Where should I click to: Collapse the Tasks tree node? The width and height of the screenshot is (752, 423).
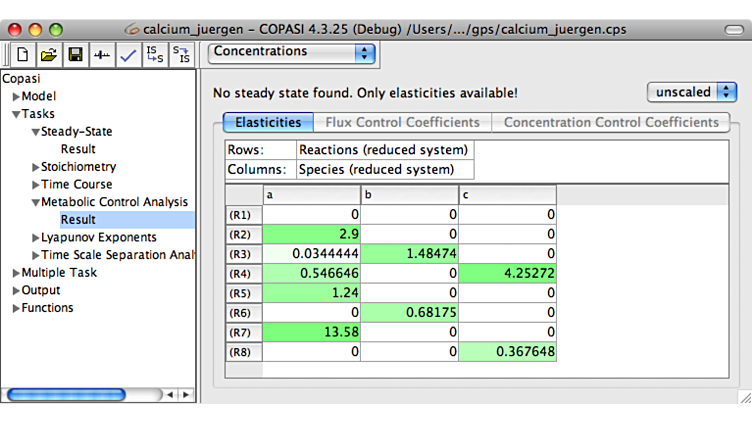[16, 115]
